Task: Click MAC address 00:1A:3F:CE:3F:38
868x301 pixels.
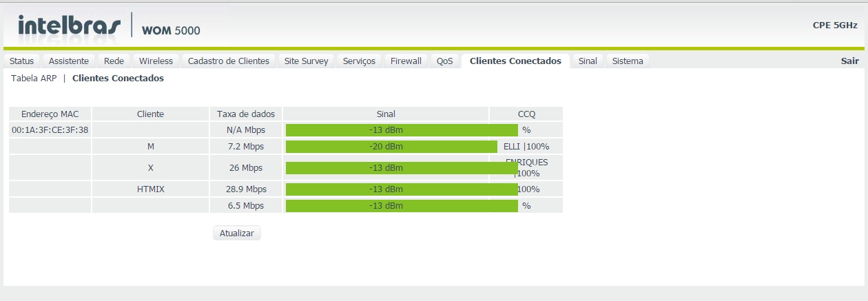Action: pos(50,129)
